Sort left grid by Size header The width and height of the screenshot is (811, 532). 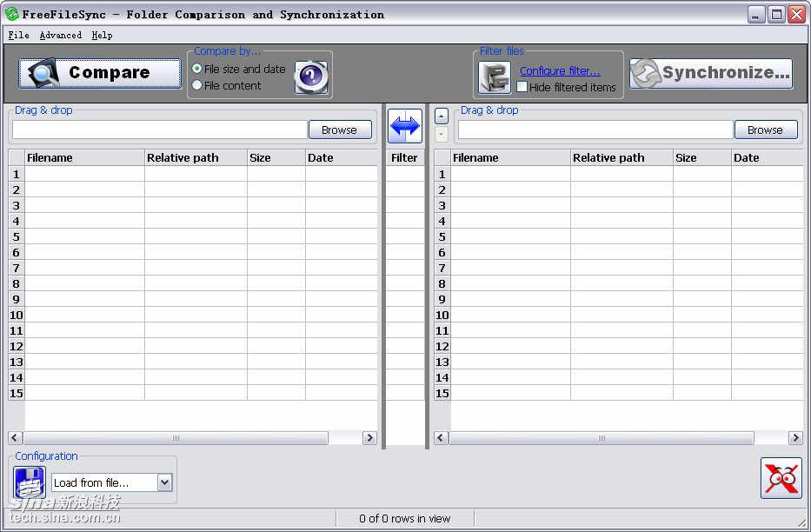pos(276,157)
